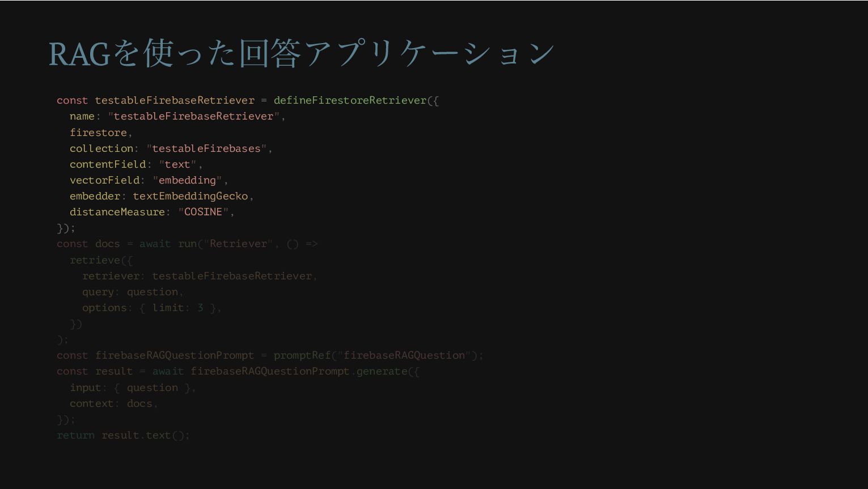Click the input: { question } line

pos(133,388)
